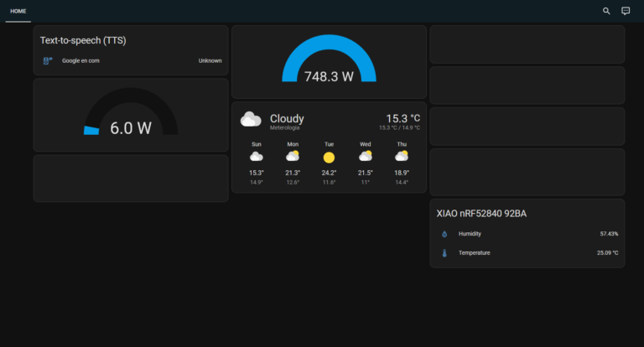Click the 15.3 °C current temperature
Screen dimensions: 644x347
coord(402,118)
